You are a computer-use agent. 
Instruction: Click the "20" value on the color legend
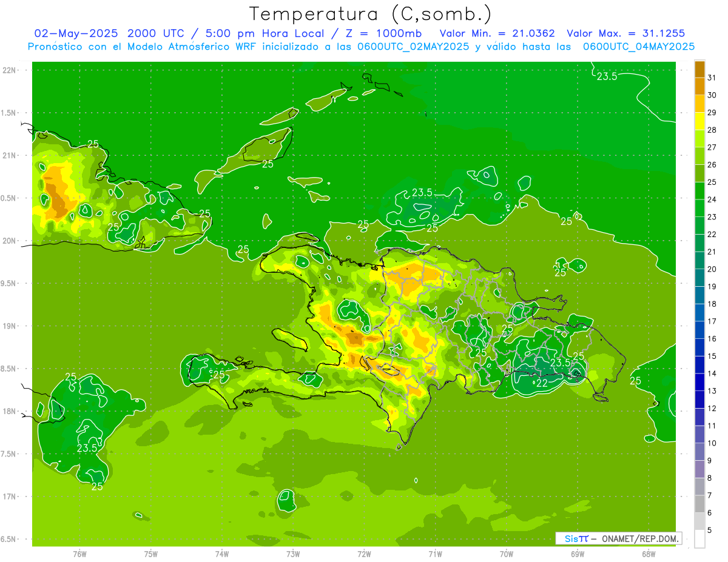tap(712, 269)
